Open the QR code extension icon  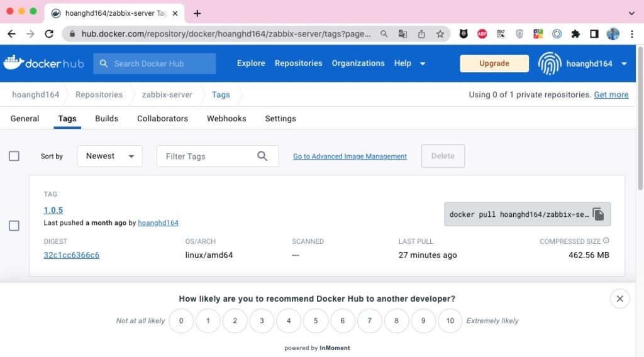pyautogui.click(x=501, y=34)
